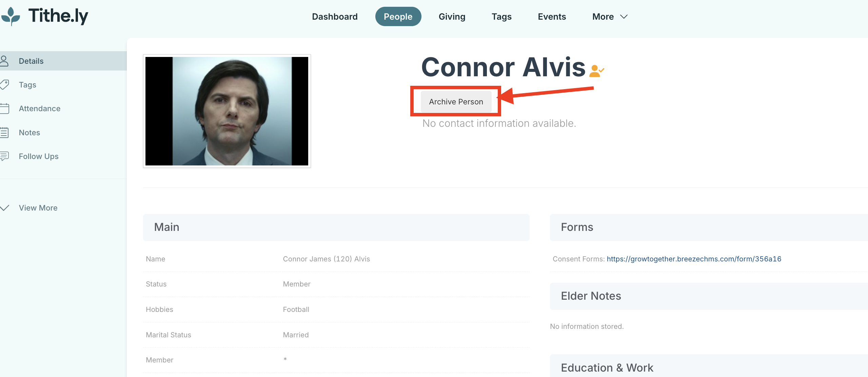The width and height of the screenshot is (868, 377).
Task: Open the Dashboard page
Action: pos(335,17)
